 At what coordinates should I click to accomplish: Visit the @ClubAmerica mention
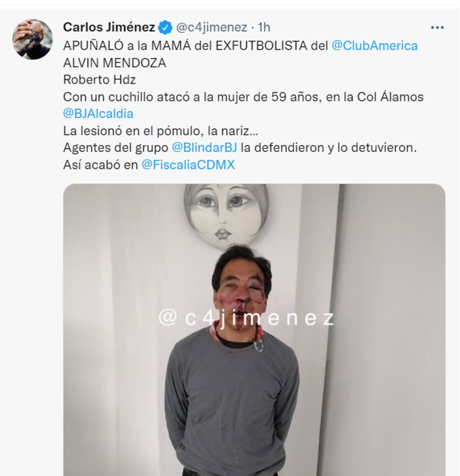coord(375,46)
